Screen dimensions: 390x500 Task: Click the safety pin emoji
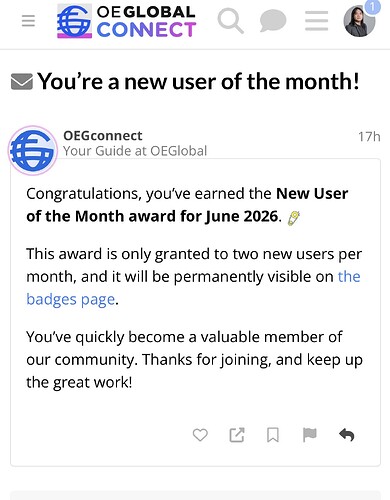293,218
